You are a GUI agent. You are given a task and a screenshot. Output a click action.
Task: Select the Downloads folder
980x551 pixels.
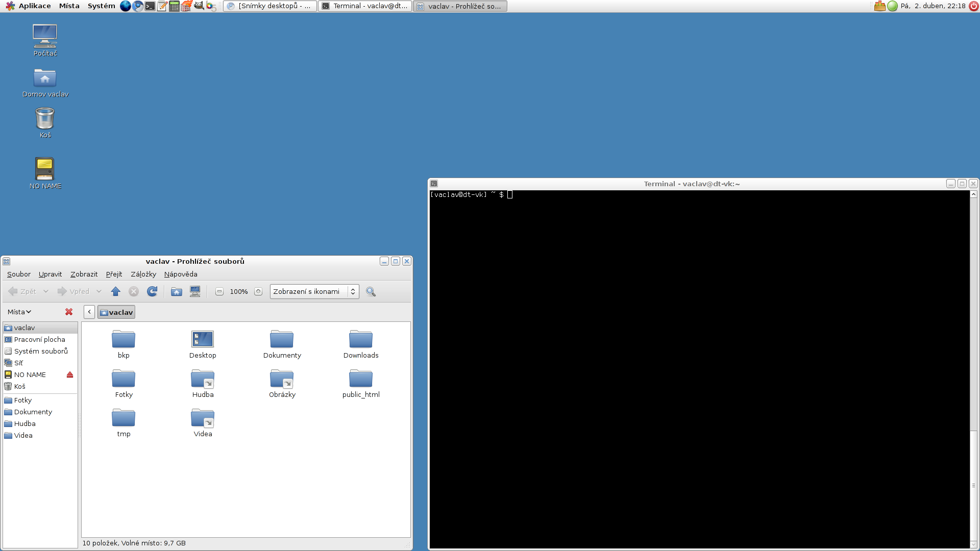[361, 344]
